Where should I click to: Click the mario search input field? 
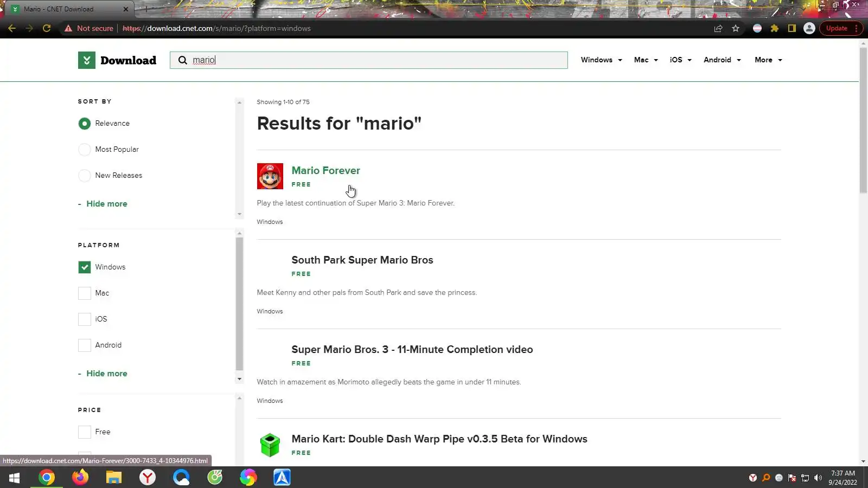coord(369,60)
